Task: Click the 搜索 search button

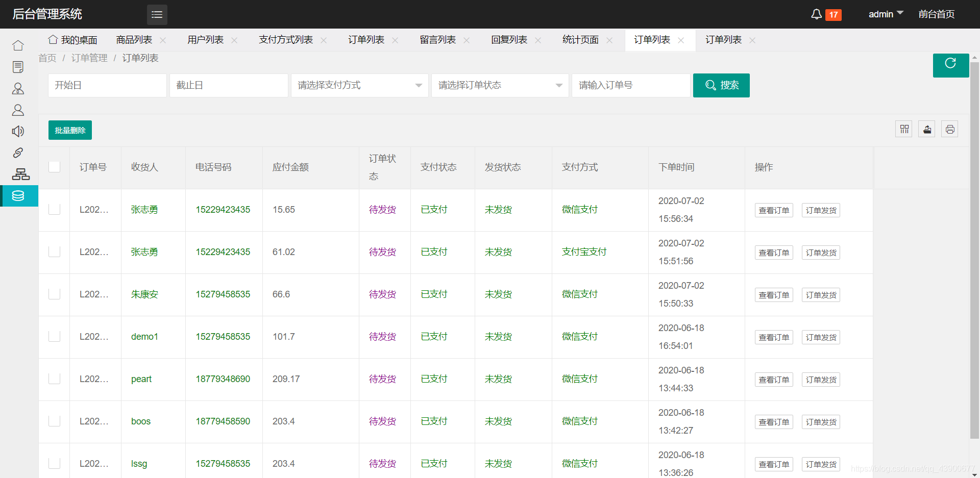Action: 721,85
